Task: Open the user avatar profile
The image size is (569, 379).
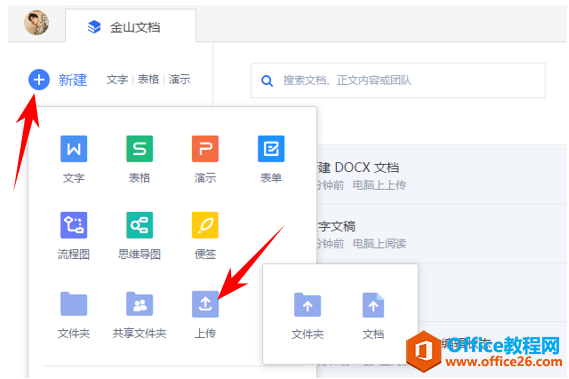Action: (36, 23)
